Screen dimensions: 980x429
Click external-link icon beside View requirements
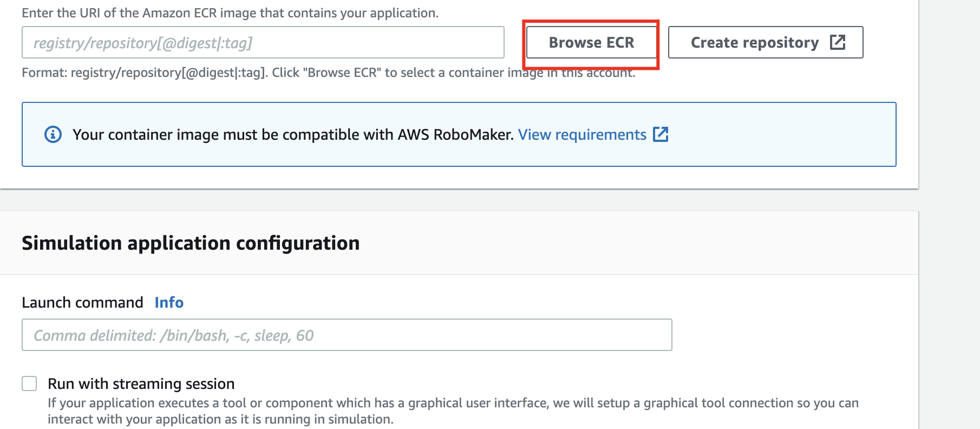tap(661, 134)
